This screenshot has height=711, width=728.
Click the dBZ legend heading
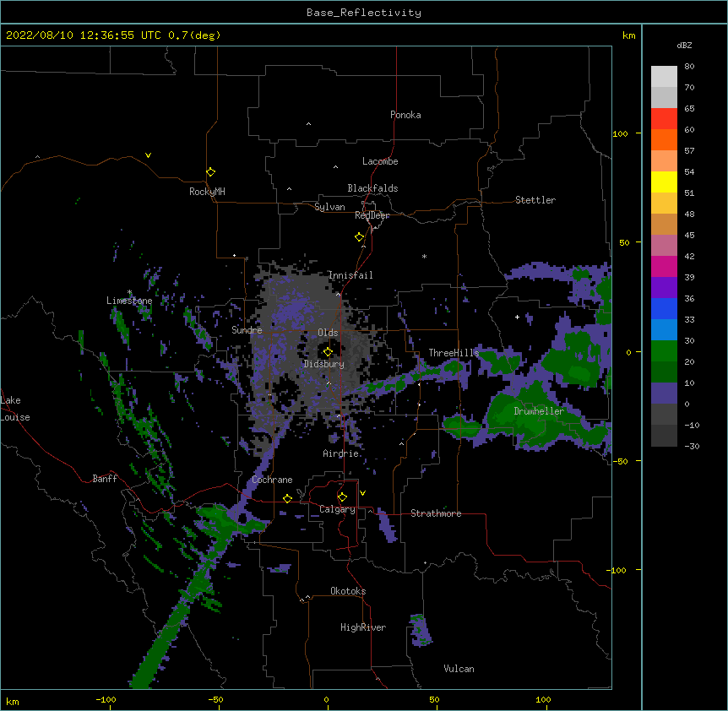tap(684, 46)
